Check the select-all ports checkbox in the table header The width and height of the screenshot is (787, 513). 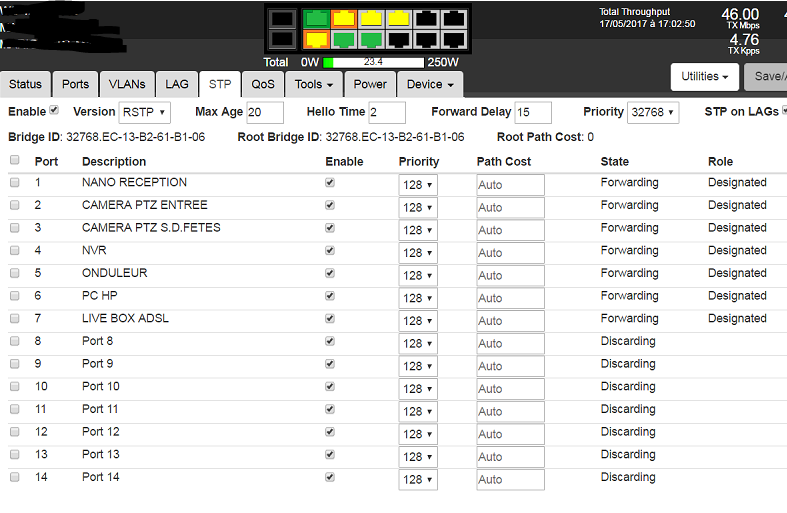coord(14,160)
